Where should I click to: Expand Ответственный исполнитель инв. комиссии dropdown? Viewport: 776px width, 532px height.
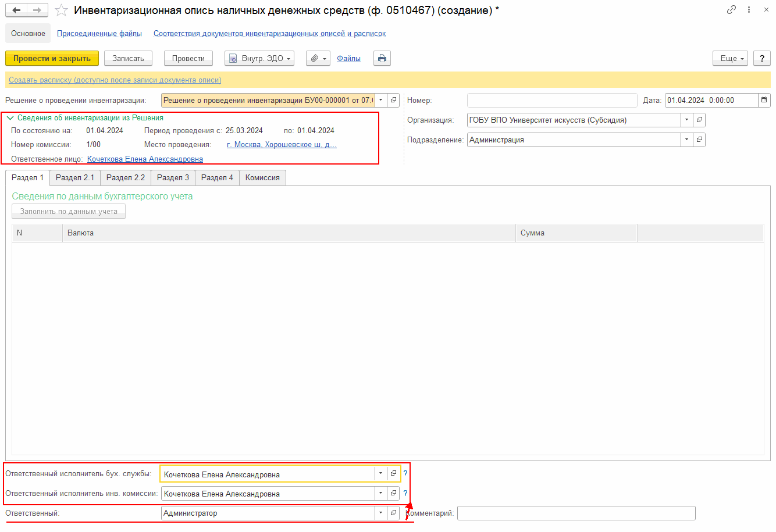pyautogui.click(x=381, y=493)
